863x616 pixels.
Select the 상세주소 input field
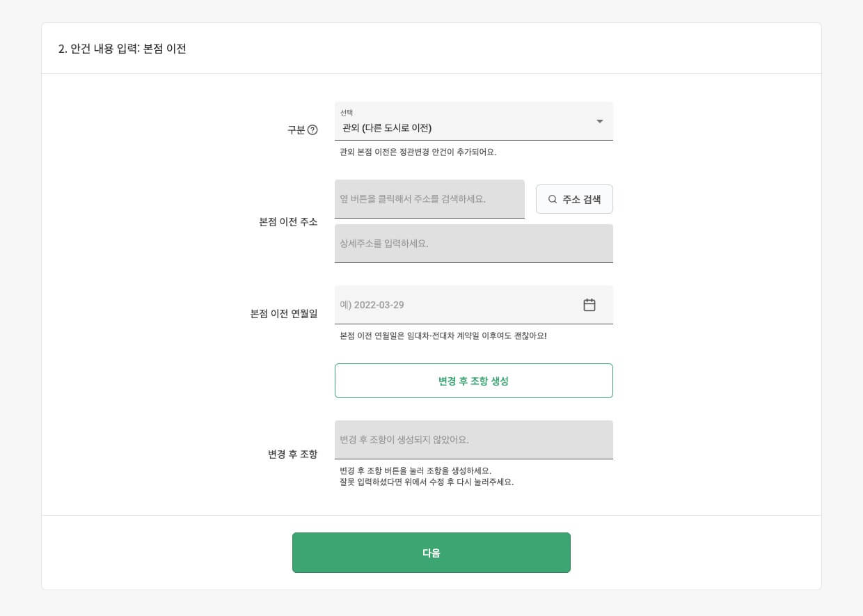(x=473, y=243)
